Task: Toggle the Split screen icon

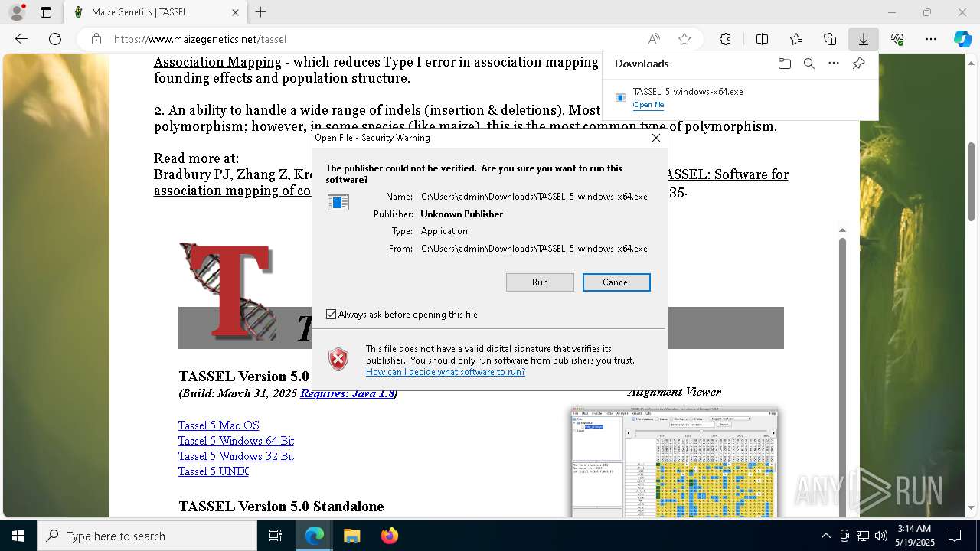Action: click(x=762, y=39)
